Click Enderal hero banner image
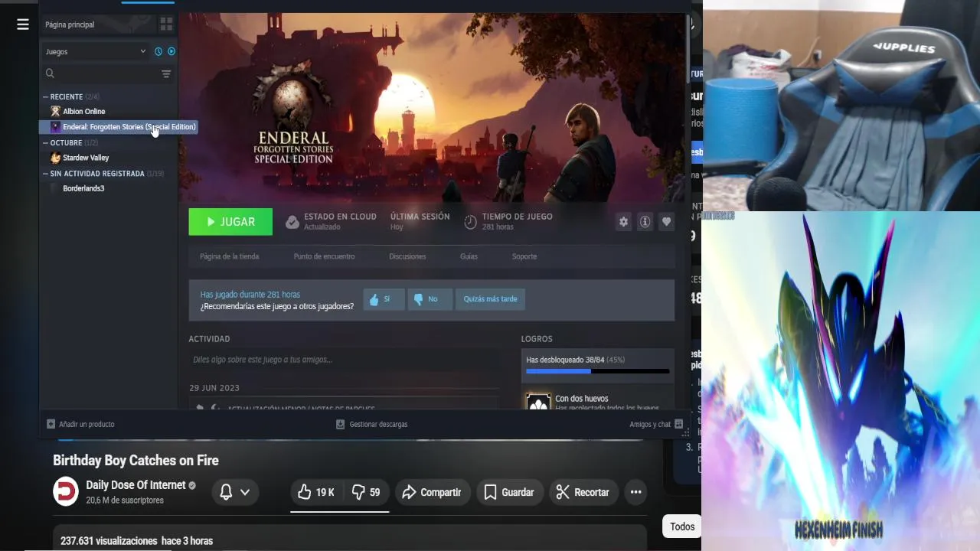 pyautogui.click(x=433, y=107)
